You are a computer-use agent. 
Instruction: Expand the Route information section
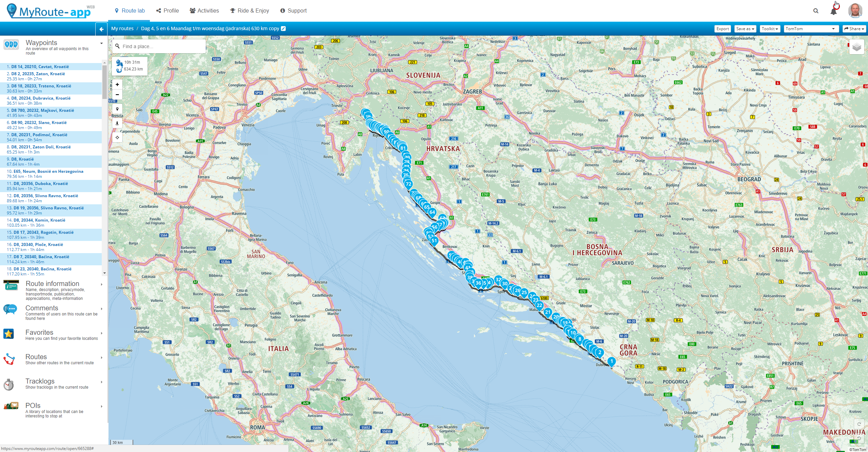[53, 284]
